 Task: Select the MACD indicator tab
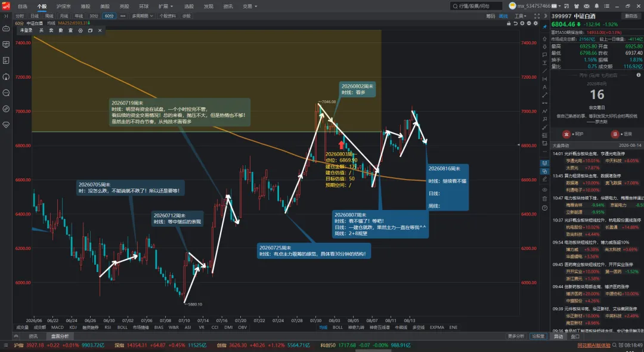(x=57, y=328)
